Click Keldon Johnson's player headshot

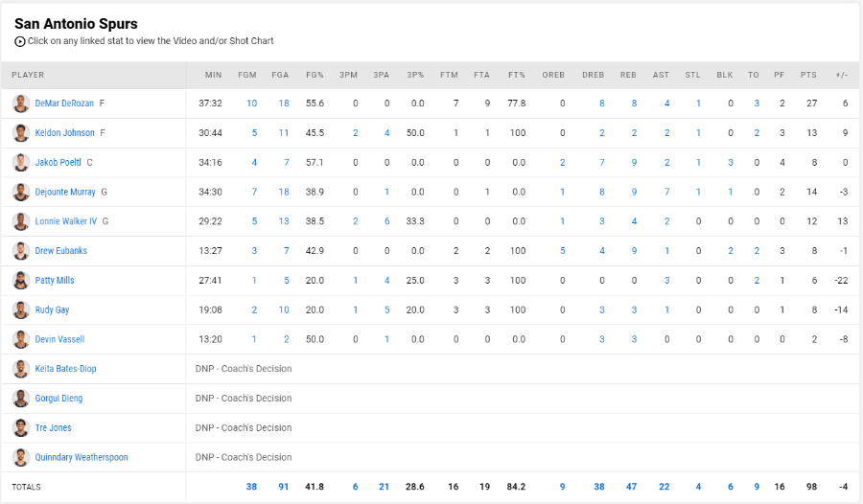[21, 133]
